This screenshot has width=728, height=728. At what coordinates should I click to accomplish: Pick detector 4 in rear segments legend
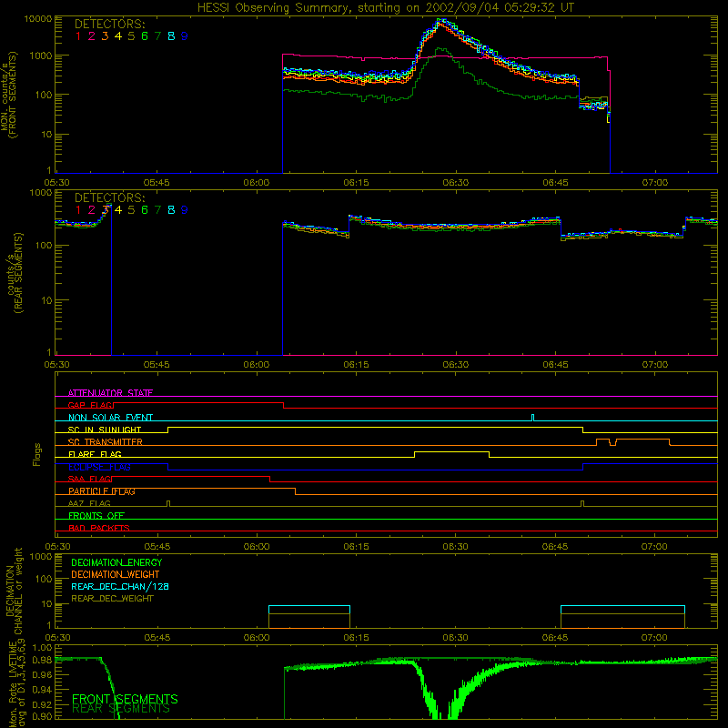click(118, 210)
